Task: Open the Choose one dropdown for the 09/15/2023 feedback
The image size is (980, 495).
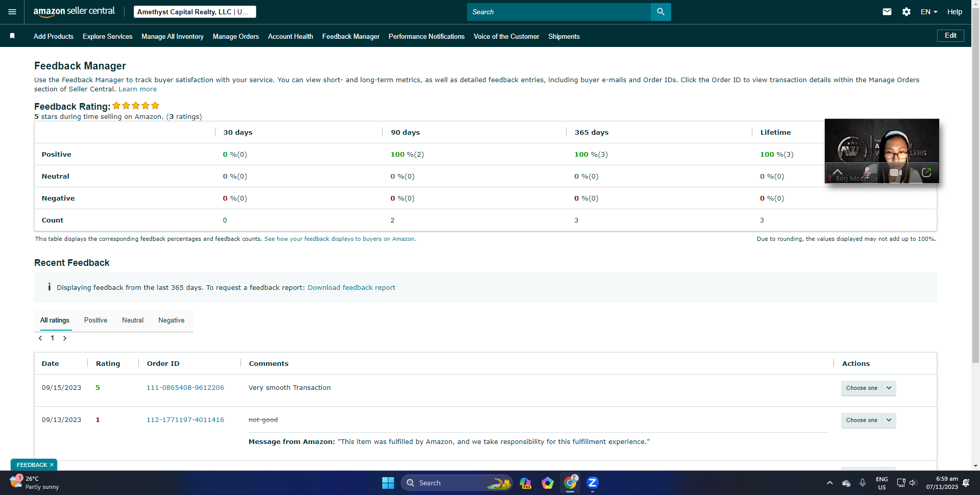Action: [868, 388]
